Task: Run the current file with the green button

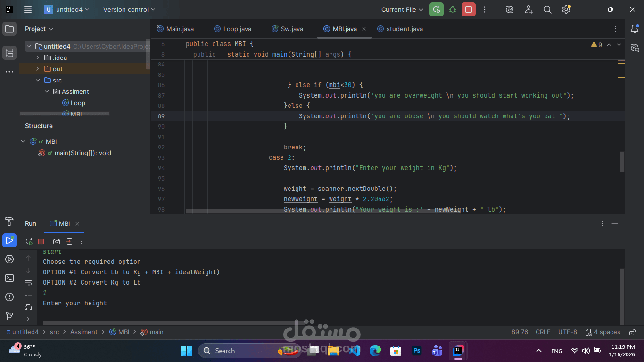Action: coord(436,9)
